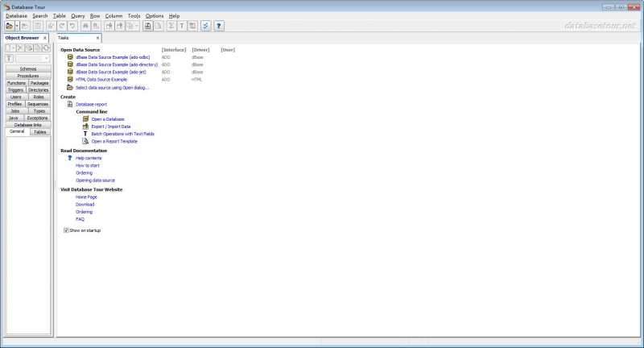Click the T icon beside Batch Operations

click(x=85, y=134)
